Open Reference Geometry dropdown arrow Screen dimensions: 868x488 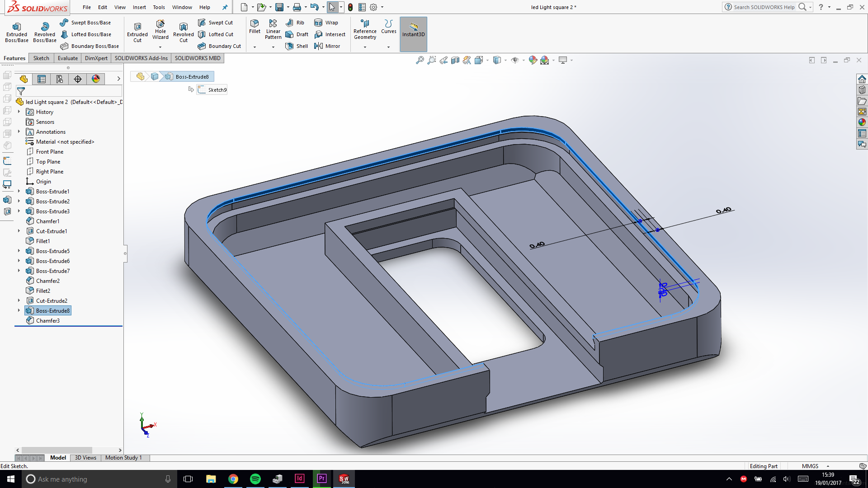[365, 47]
